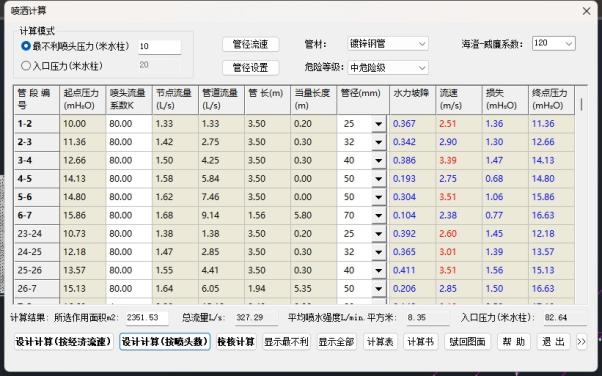Viewport: 602px width, 376px height.
Task: Select pipe segment row header 24-25
Action: (x=36, y=252)
